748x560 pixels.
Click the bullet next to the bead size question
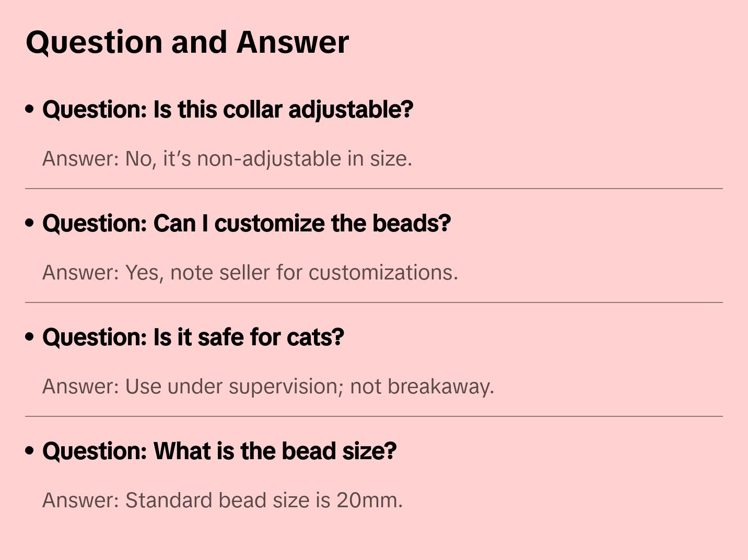[30, 451]
